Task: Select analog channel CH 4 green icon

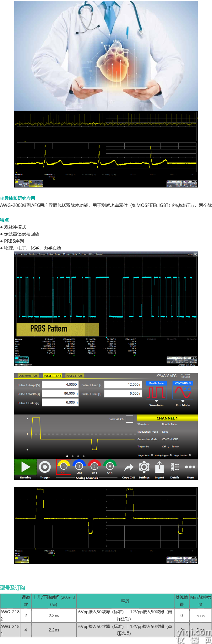Action: [110, 467]
